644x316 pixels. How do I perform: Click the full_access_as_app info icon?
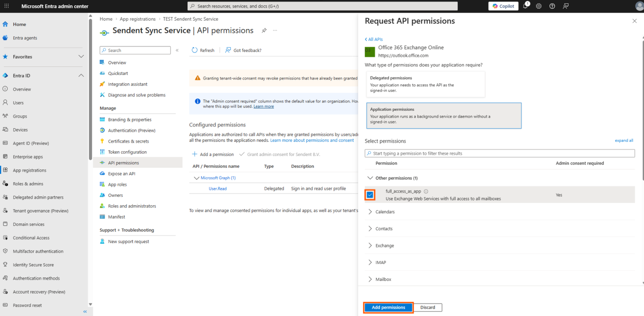click(426, 191)
